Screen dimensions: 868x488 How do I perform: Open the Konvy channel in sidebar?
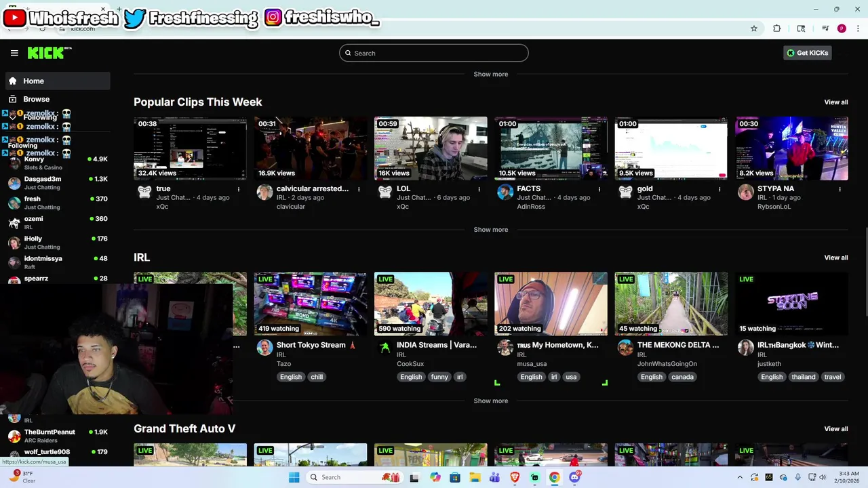[x=58, y=163]
